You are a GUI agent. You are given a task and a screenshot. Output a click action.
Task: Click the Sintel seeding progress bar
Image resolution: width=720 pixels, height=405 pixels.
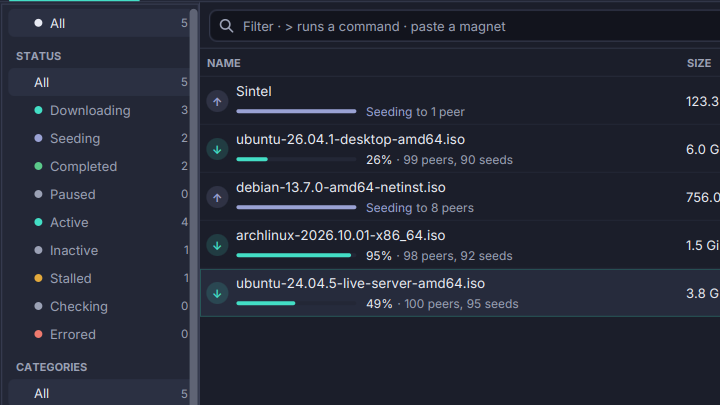(296, 111)
